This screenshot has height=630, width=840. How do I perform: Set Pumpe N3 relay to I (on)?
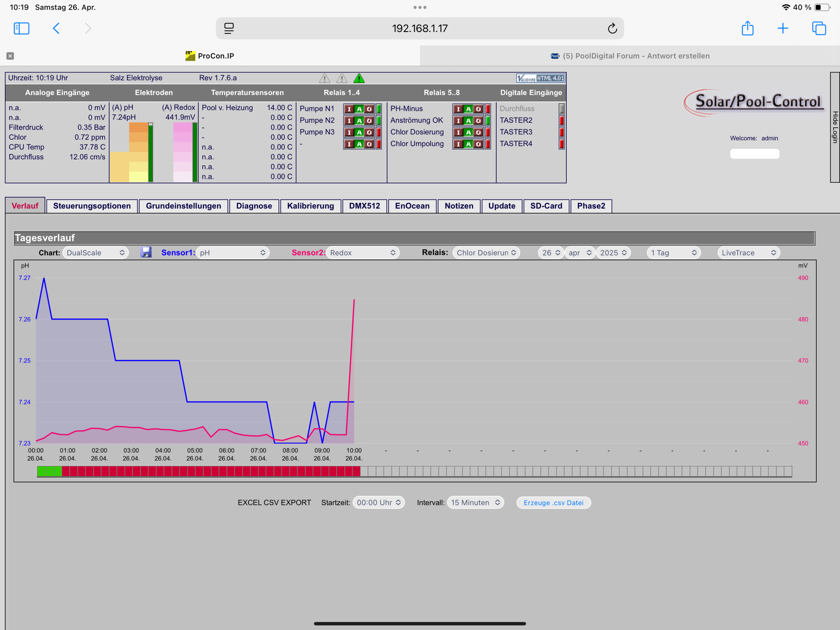(x=349, y=133)
